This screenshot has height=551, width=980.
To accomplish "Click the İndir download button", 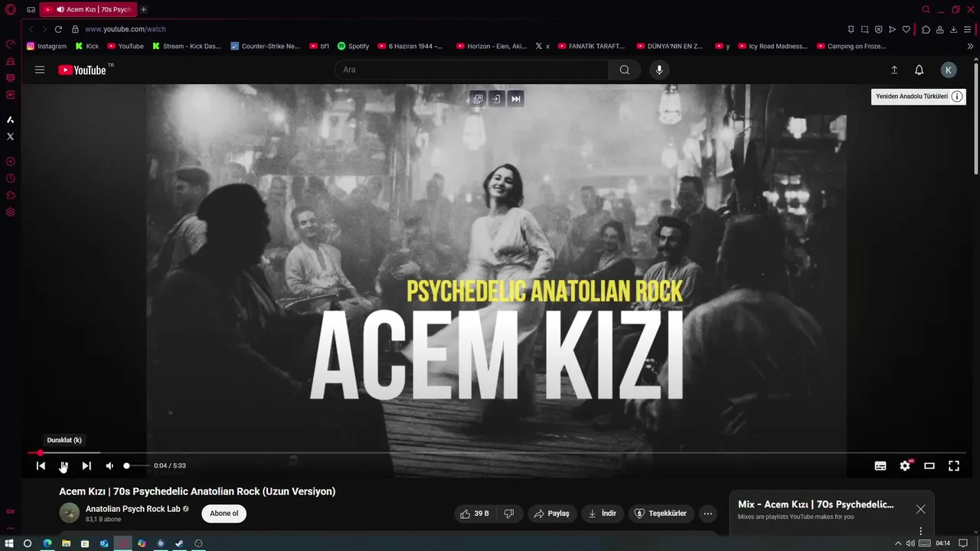I will (603, 514).
